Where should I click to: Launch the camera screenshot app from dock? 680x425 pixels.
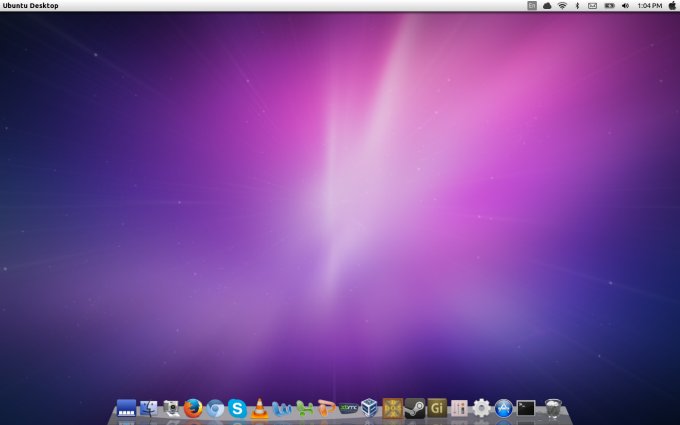pos(171,408)
